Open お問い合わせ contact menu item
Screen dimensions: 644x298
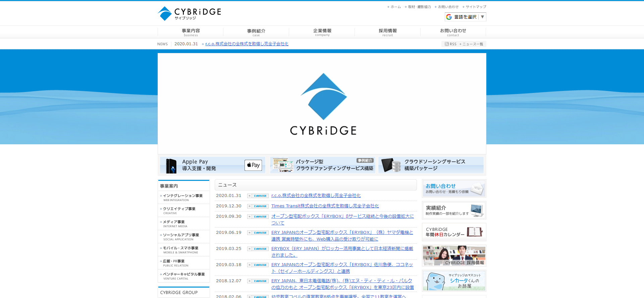click(x=453, y=32)
